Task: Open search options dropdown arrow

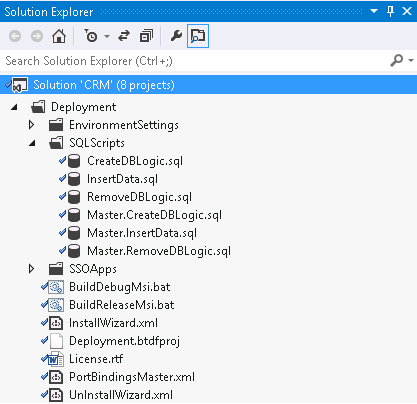Action: tap(411, 61)
